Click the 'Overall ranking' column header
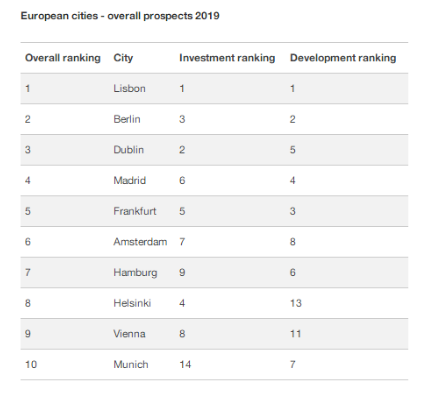The width and height of the screenshot is (434, 397). (63, 58)
